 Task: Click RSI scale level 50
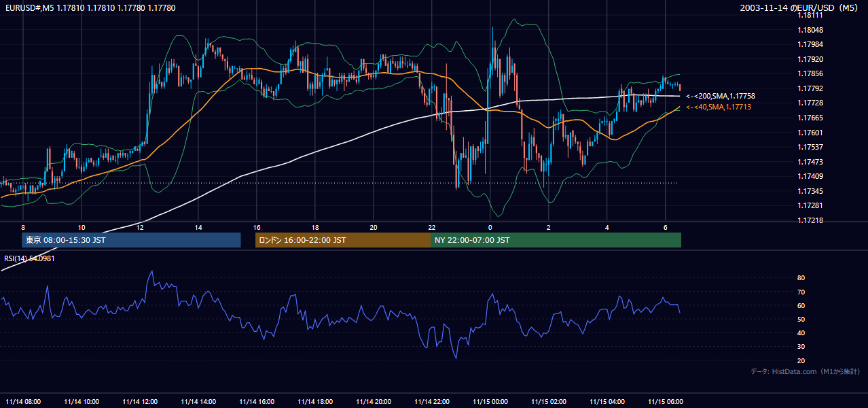click(801, 319)
